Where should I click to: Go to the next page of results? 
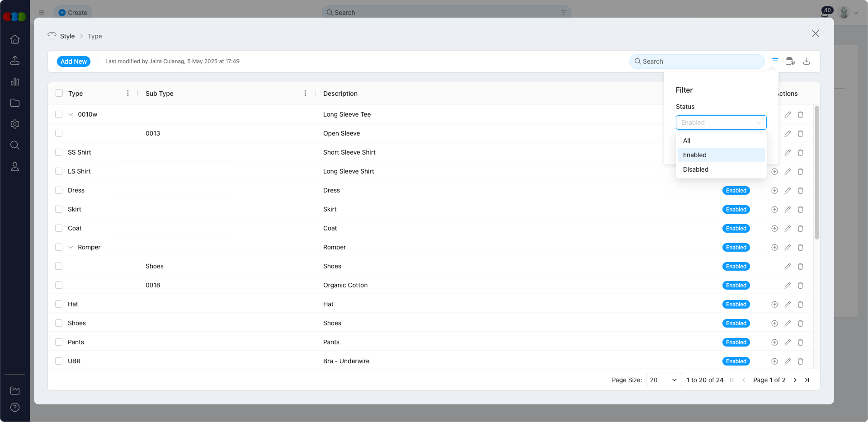(795, 380)
